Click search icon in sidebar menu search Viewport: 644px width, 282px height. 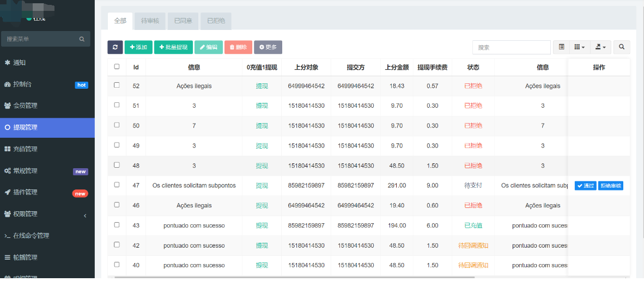pos(82,39)
